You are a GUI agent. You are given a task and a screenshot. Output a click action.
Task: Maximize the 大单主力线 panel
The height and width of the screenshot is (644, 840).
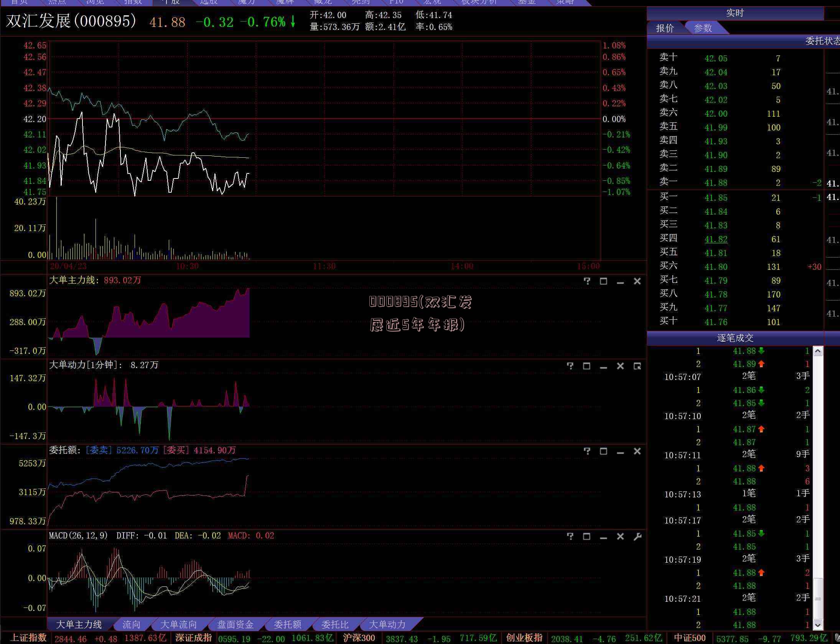point(603,281)
